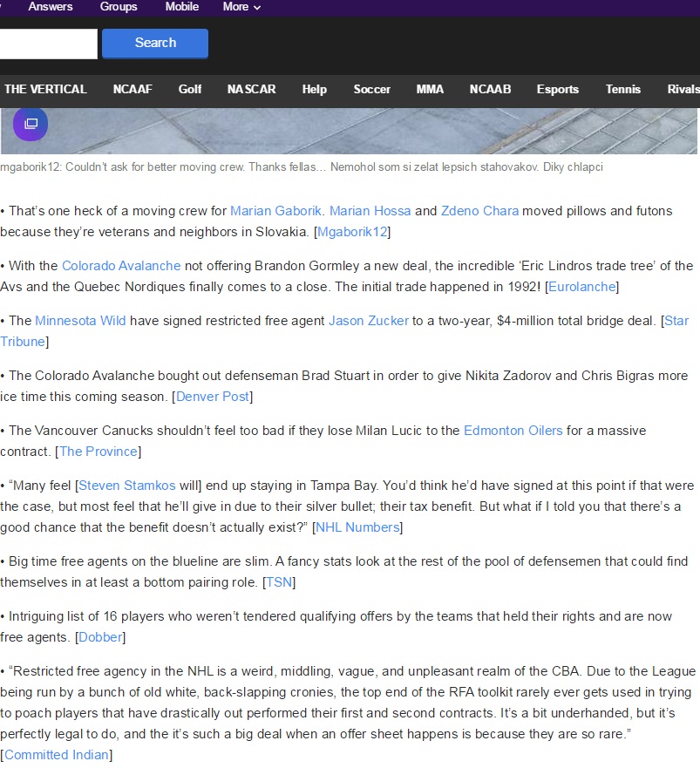Viewport: 700px width, 768px height.
Task: Open Marian Hossa player link
Action: pyautogui.click(x=370, y=211)
